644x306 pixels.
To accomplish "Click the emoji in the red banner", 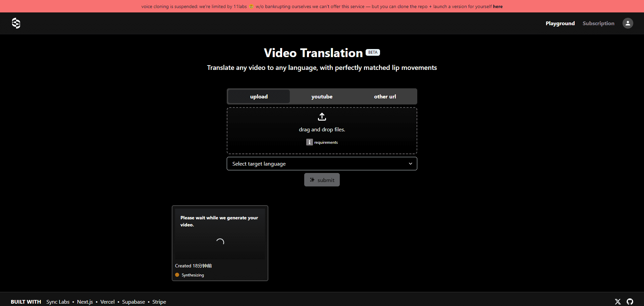I will pos(251,6).
